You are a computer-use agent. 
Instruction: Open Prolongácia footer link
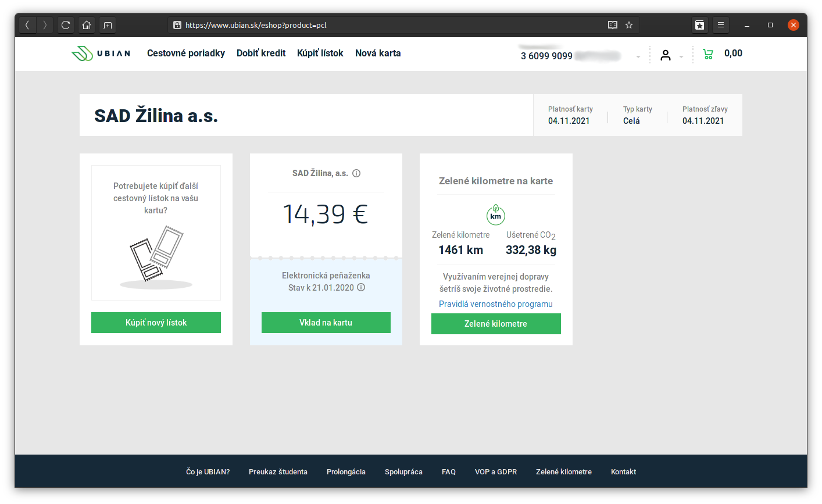click(x=346, y=472)
